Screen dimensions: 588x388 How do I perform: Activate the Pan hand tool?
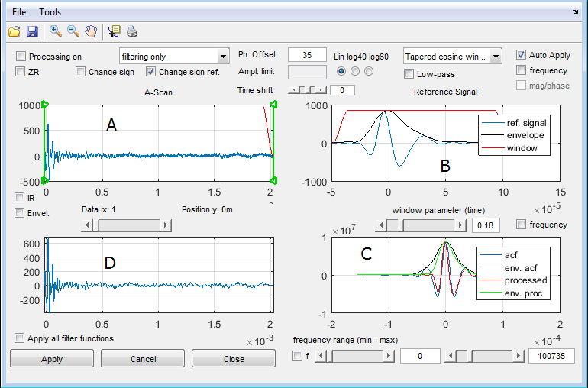[x=91, y=31]
